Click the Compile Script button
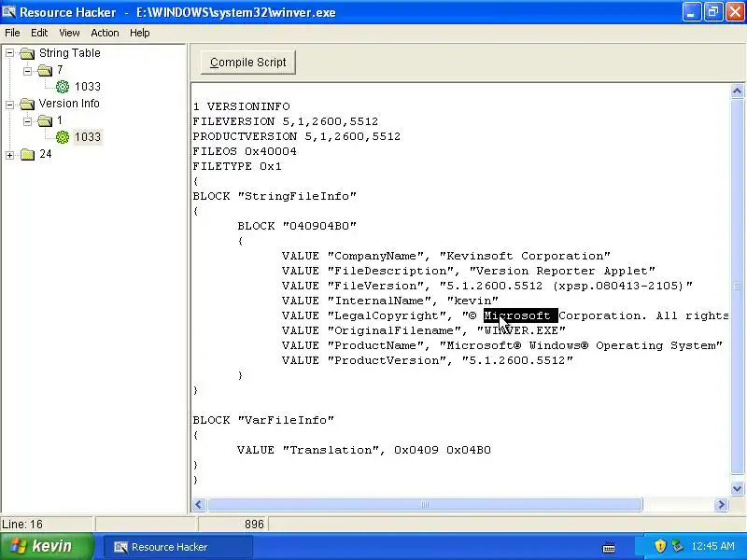 [x=247, y=63]
